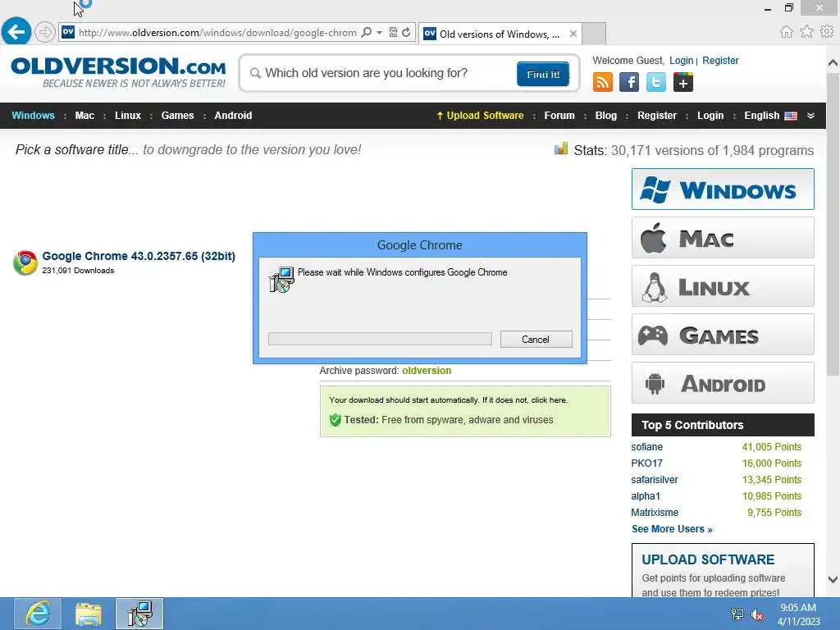Viewport: 840px width, 630px height.
Task: Open the Twitter icon
Action: pos(655,83)
